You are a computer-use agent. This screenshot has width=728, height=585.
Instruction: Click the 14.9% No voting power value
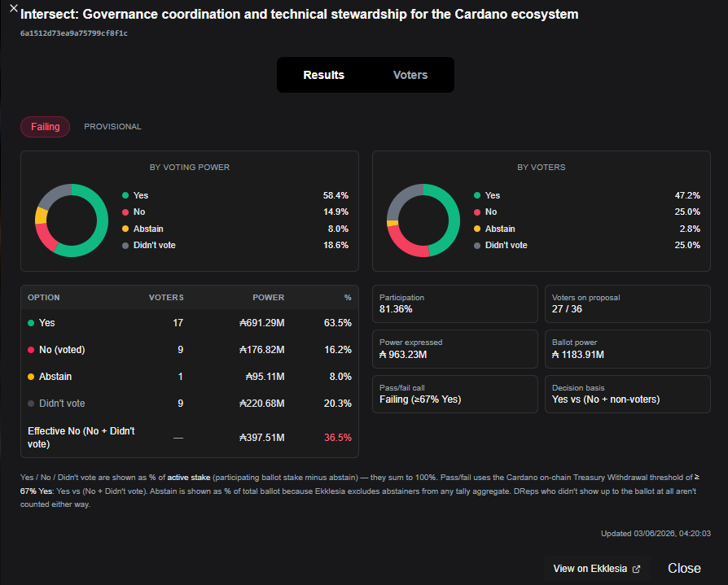point(335,212)
